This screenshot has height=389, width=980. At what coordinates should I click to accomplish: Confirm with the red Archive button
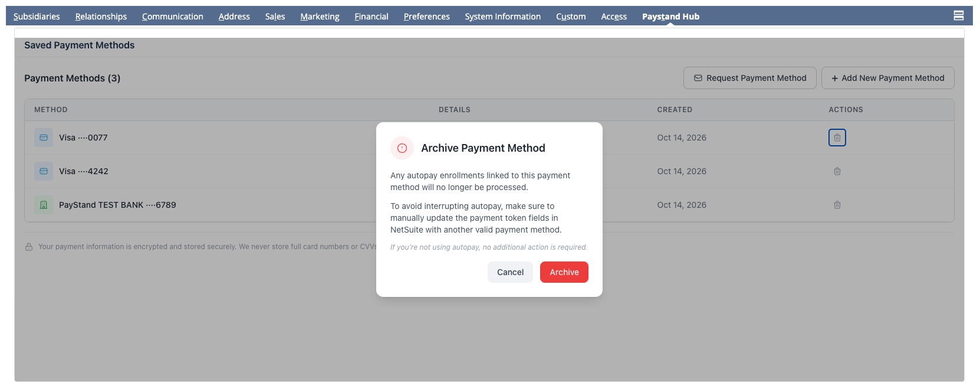[564, 272]
